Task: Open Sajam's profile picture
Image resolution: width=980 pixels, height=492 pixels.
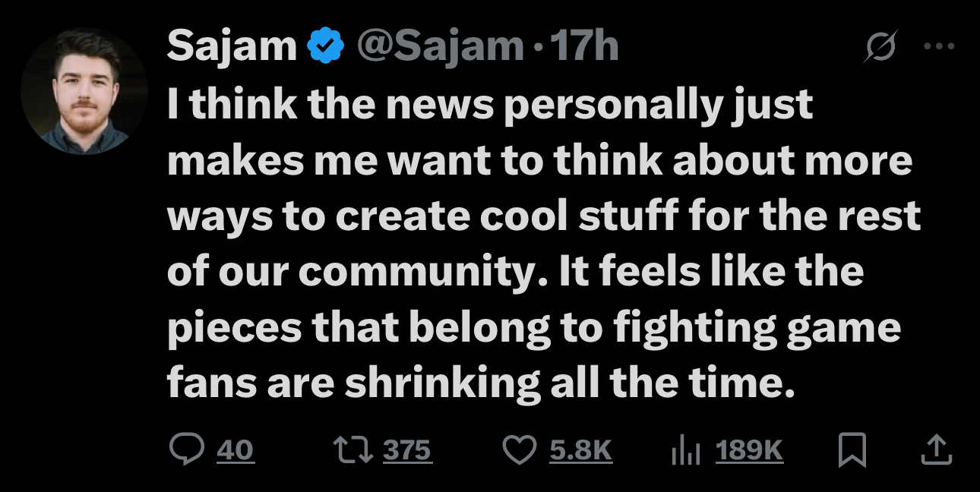Action: point(84,92)
